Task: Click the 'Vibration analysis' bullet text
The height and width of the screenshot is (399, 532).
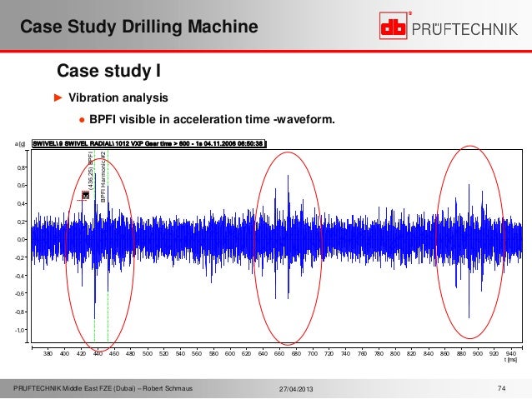Action: [x=118, y=97]
